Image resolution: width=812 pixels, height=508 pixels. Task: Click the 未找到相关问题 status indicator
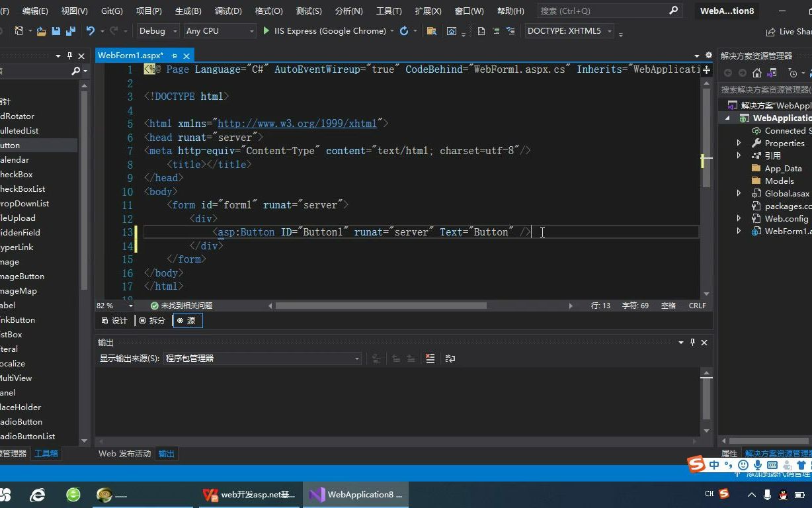click(182, 306)
